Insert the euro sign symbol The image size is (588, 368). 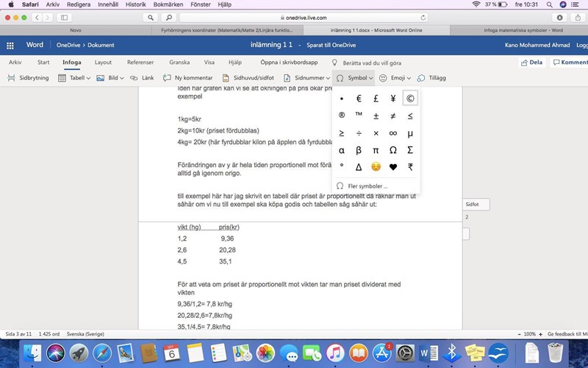click(359, 99)
